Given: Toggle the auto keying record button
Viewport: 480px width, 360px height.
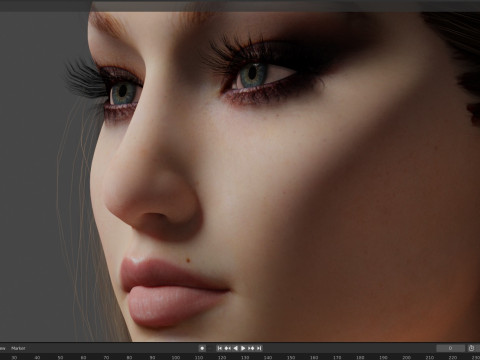Looking at the screenshot, I should pyautogui.click(x=202, y=348).
